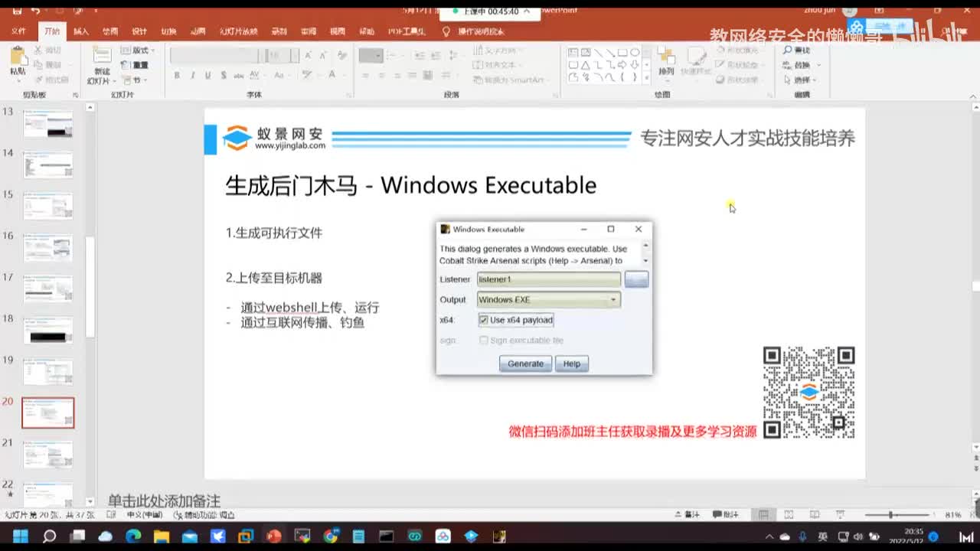Open File Explorer folder from taskbar

pos(162,536)
